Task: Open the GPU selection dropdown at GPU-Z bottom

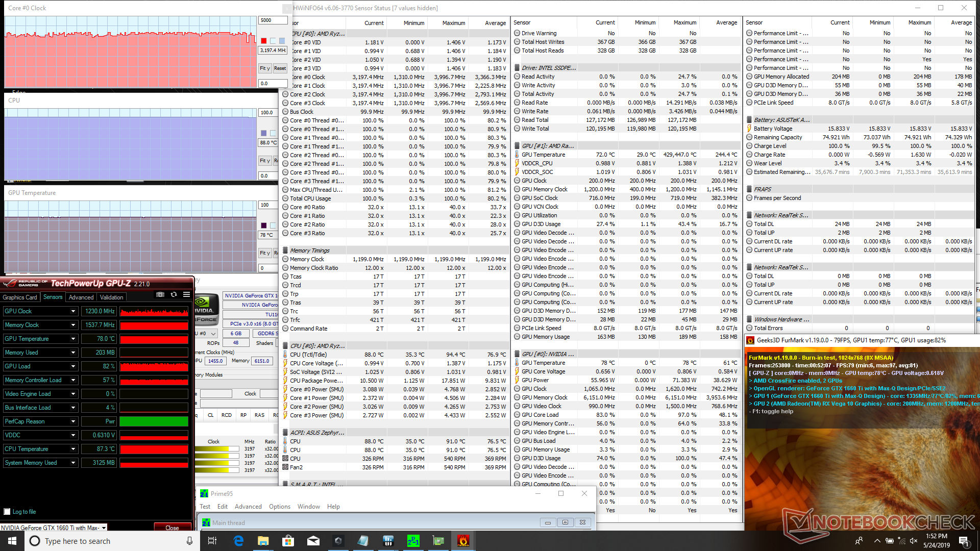Action: coord(104,528)
